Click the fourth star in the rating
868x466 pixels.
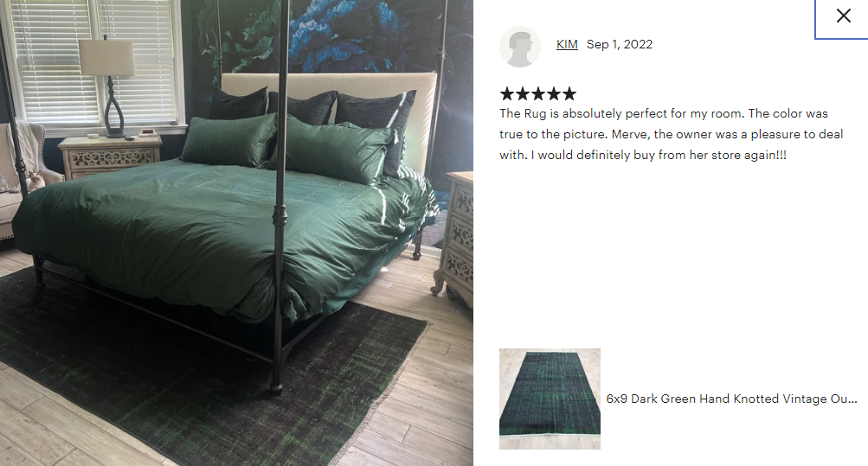[x=554, y=94]
